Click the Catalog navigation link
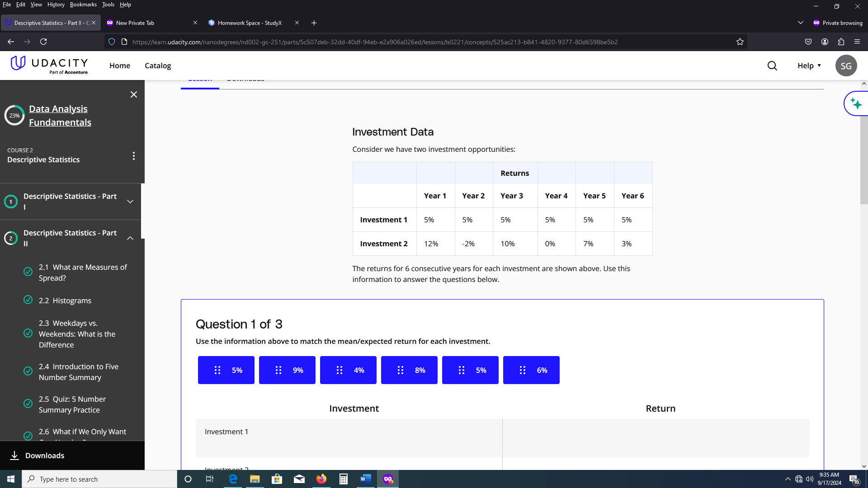Screen dimensions: 868x488 coord(157,66)
